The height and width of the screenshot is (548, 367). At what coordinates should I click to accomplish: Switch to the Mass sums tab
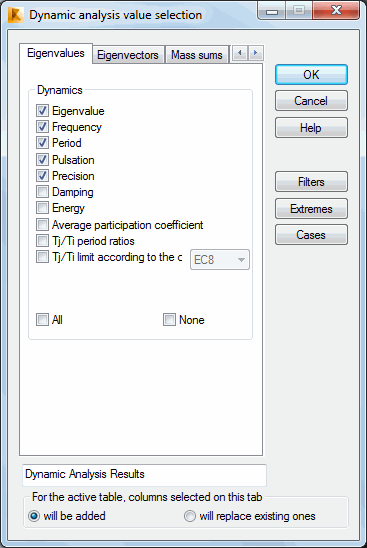(197, 55)
